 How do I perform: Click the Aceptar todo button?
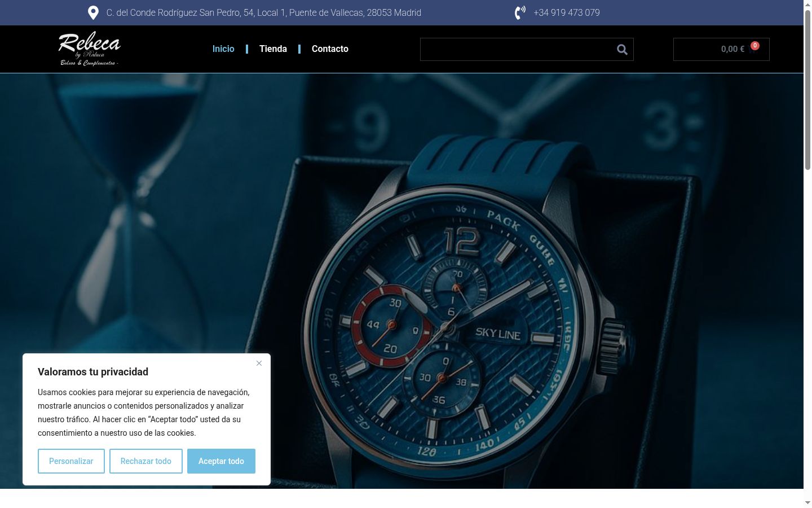pyautogui.click(x=221, y=461)
